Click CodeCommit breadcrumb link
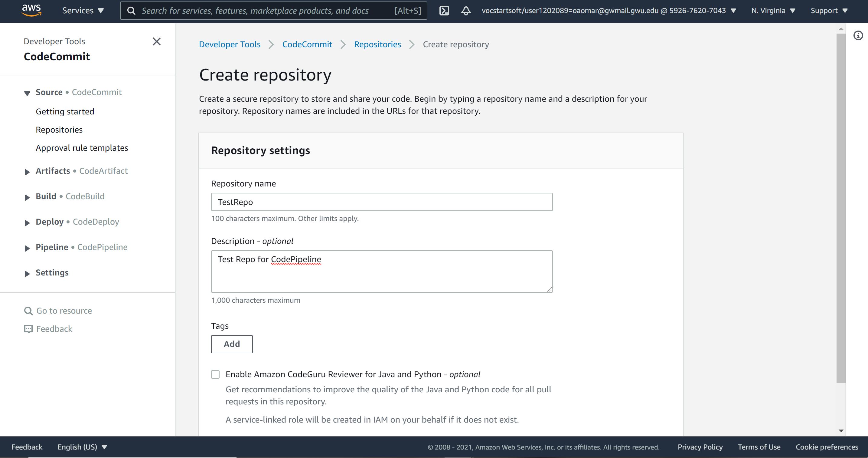868x458 pixels. click(307, 44)
